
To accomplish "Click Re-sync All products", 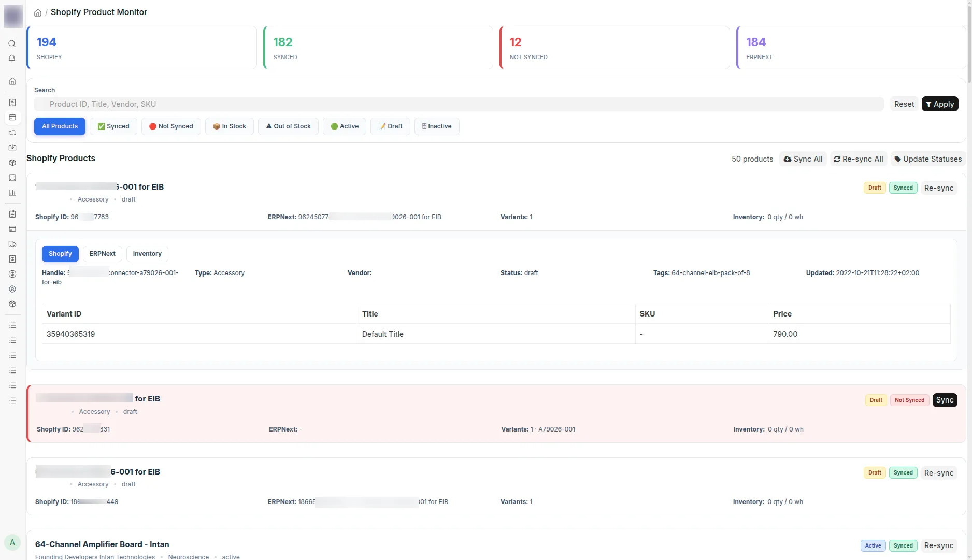I will pos(859,159).
